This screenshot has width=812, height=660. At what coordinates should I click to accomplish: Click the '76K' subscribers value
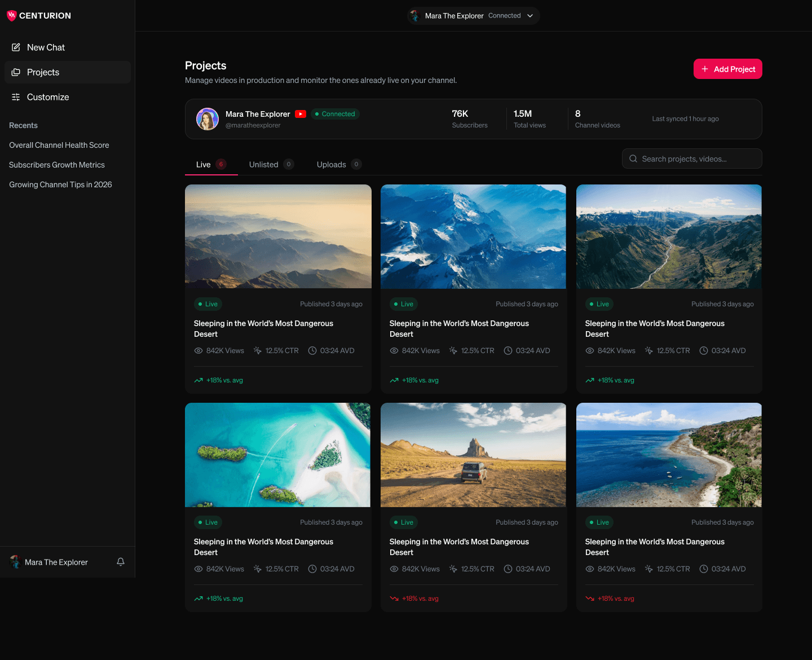click(x=460, y=113)
